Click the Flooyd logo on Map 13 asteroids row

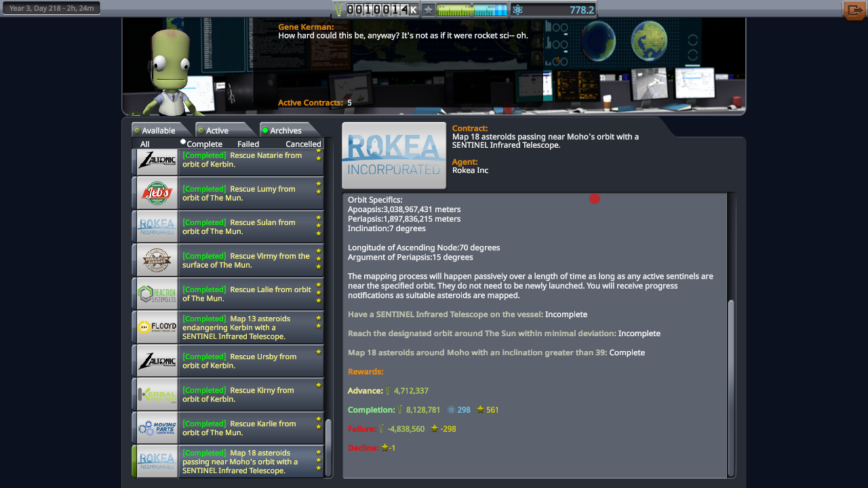(157, 327)
